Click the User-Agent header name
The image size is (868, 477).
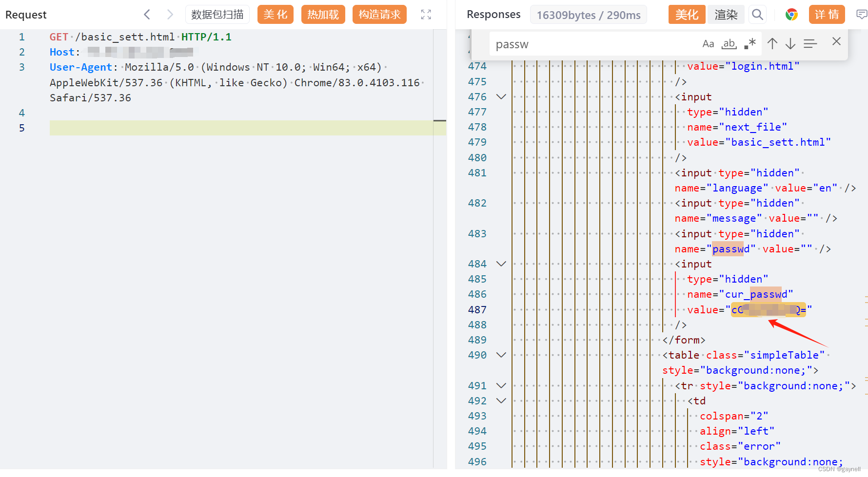pyautogui.click(x=81, y=67)
